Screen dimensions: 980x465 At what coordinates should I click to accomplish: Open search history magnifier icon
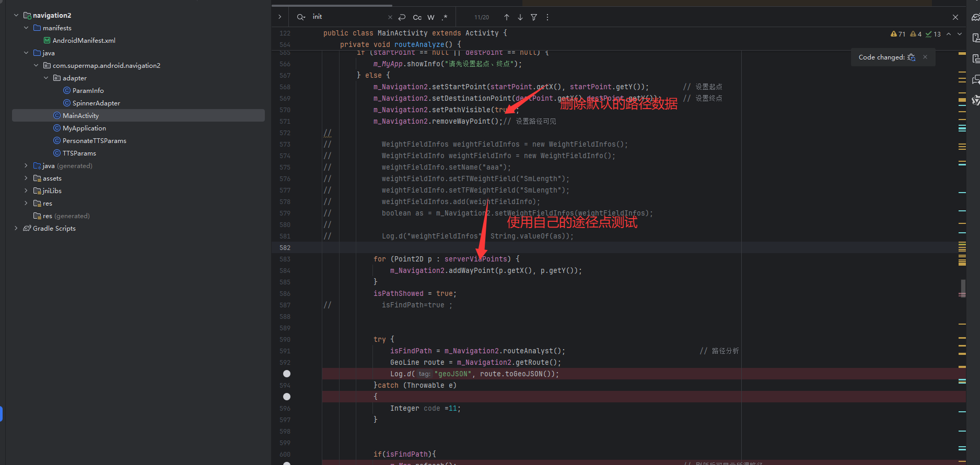pyautogui.click(x=301, y=17)
